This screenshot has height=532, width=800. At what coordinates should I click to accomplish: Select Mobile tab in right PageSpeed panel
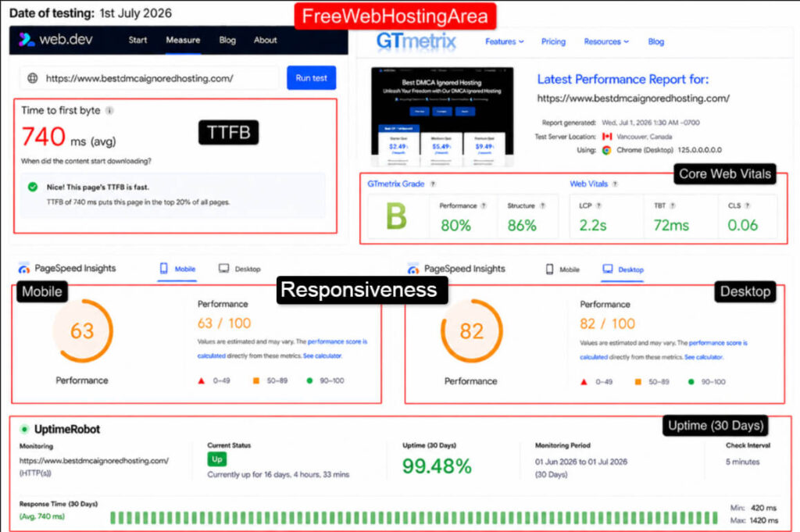click(x=562, y=270)
